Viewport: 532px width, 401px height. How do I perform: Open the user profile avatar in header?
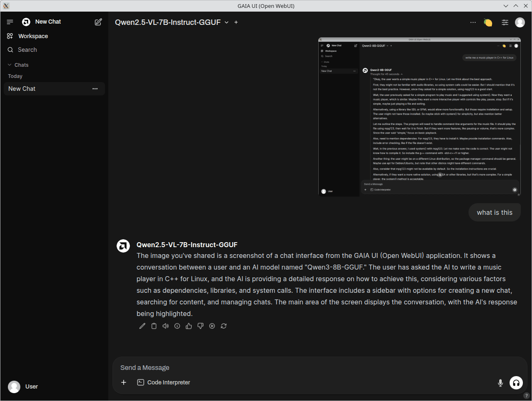point(520,22)
